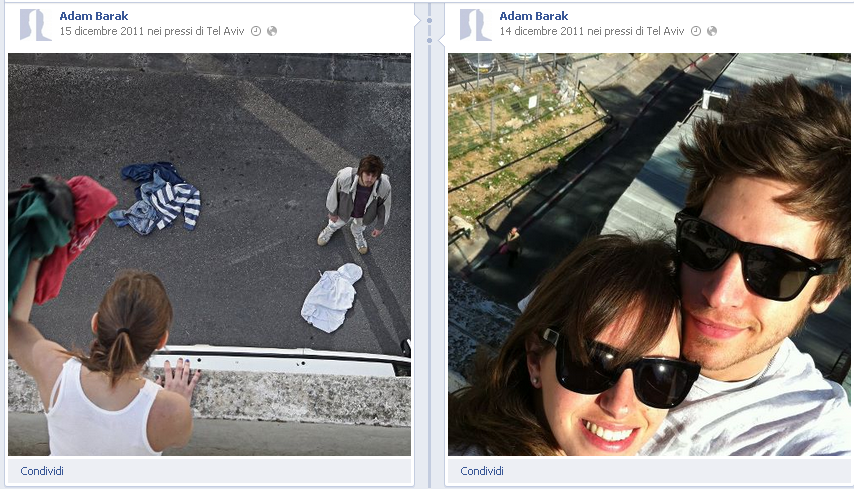The image size is (854, 489).
Task: Open Adam Barak's profile from the left post
Action: [94, 16]
